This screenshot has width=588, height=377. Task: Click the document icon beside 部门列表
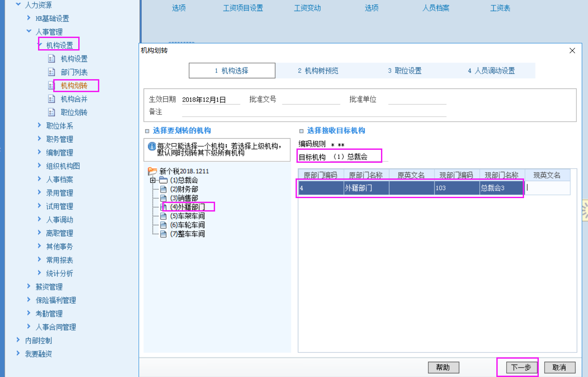click(51, 72)
